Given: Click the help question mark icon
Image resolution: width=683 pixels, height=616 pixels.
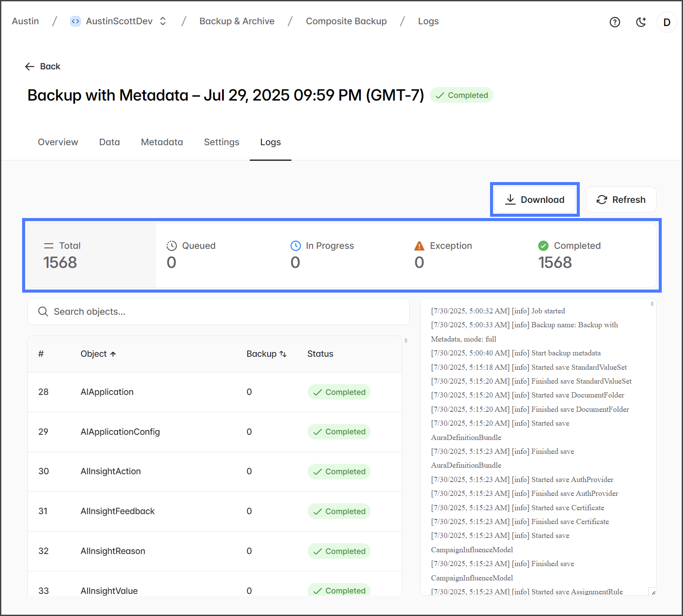Looking at the screenshot, I should (x=614, y=22).
